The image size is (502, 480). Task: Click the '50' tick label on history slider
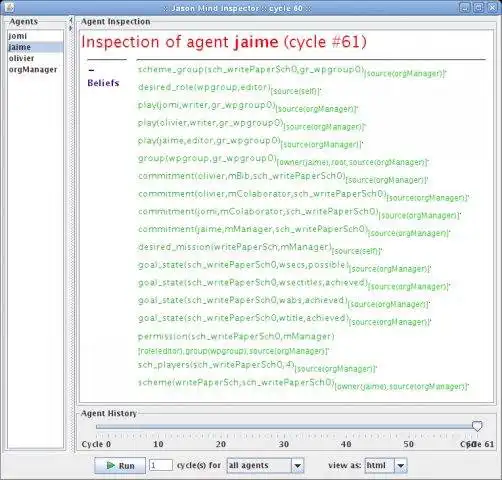(409, 444)
